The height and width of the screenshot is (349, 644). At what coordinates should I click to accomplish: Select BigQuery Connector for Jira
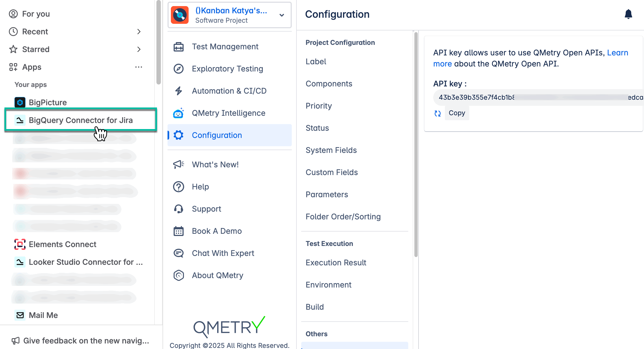click(x=81, y=120)
